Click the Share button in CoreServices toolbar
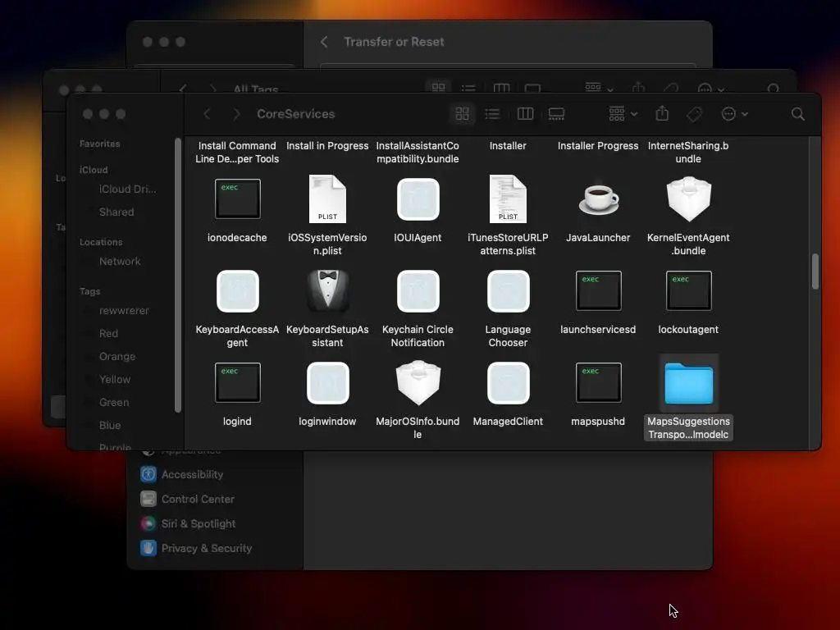 (662, 113)
